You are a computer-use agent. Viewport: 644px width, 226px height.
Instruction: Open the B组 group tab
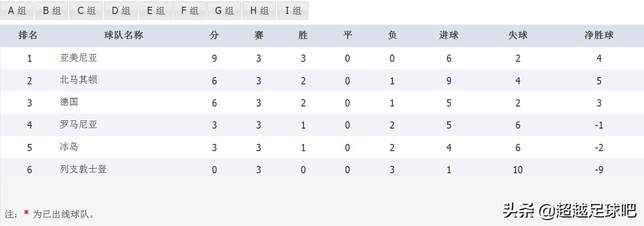[51, 11]
